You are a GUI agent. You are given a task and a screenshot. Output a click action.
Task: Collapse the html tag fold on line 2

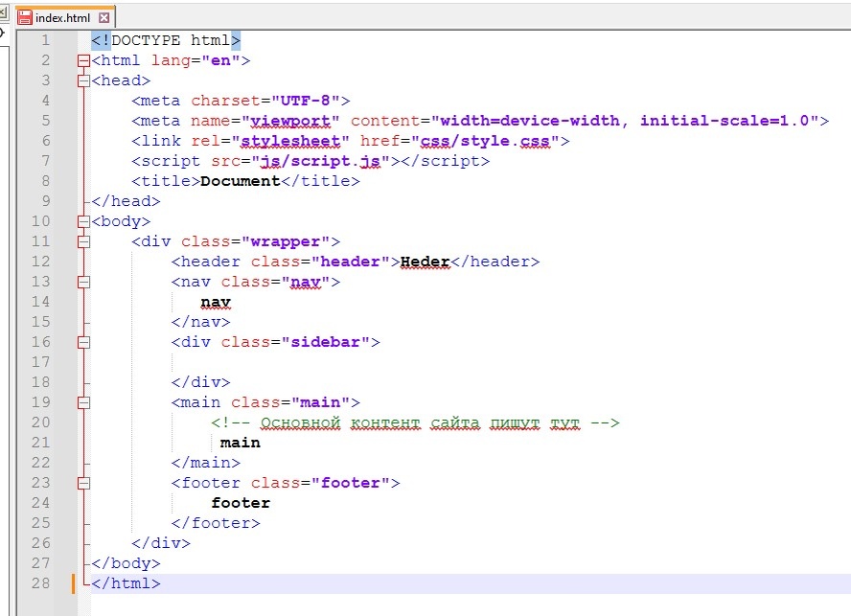pyautogui.click(x=83, y=60)
